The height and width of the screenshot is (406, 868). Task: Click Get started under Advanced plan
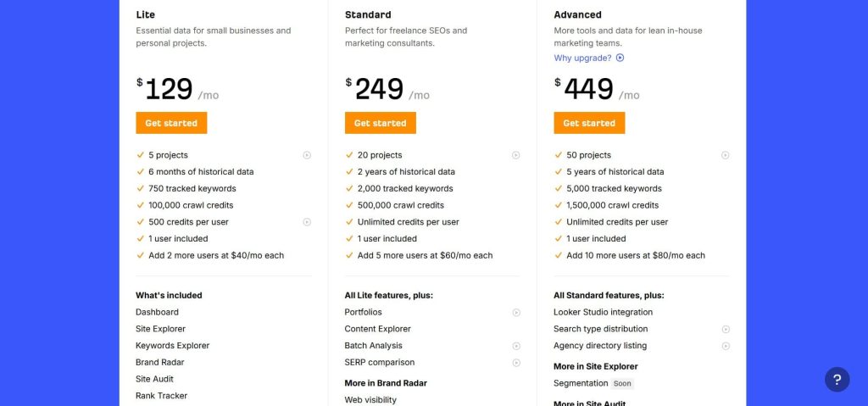(x=589, y=123)
